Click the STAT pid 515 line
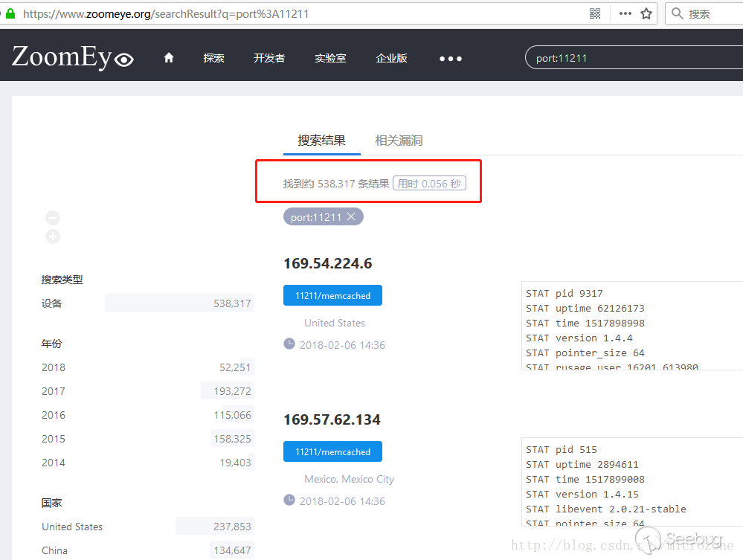The height and width of the screenshot is (560, 743). [562, 450]
